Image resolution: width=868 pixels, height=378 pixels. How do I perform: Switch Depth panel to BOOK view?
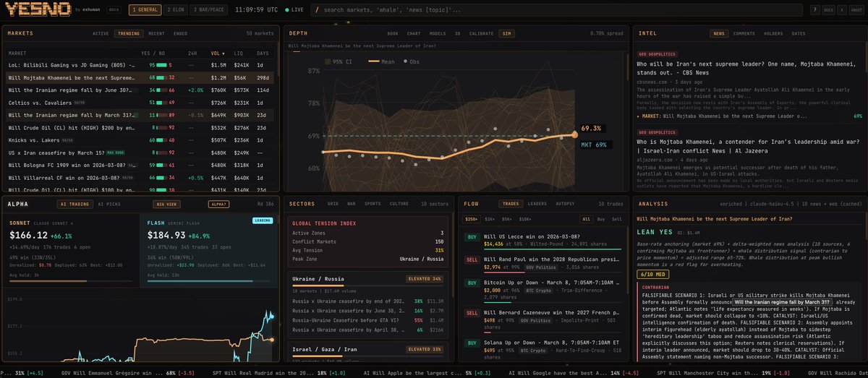point(393,33)
